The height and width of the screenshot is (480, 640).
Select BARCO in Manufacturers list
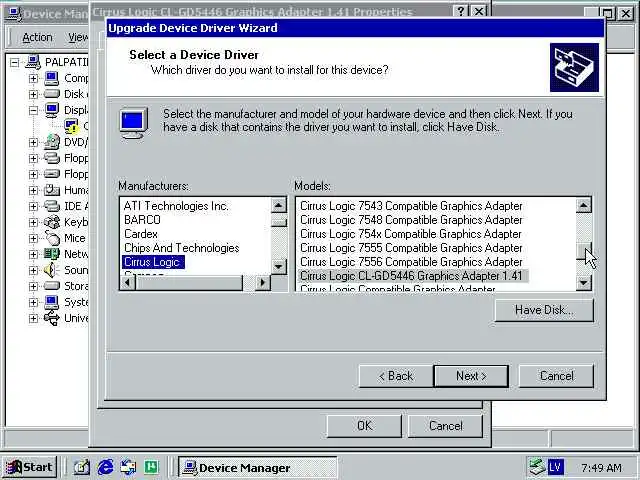[x=142, y=220]
